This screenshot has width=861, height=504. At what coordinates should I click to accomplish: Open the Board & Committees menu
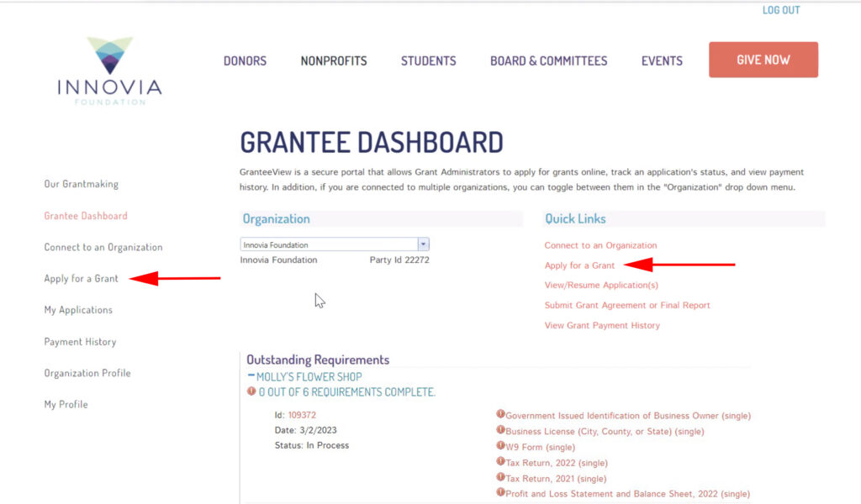(x=548, y=60)
